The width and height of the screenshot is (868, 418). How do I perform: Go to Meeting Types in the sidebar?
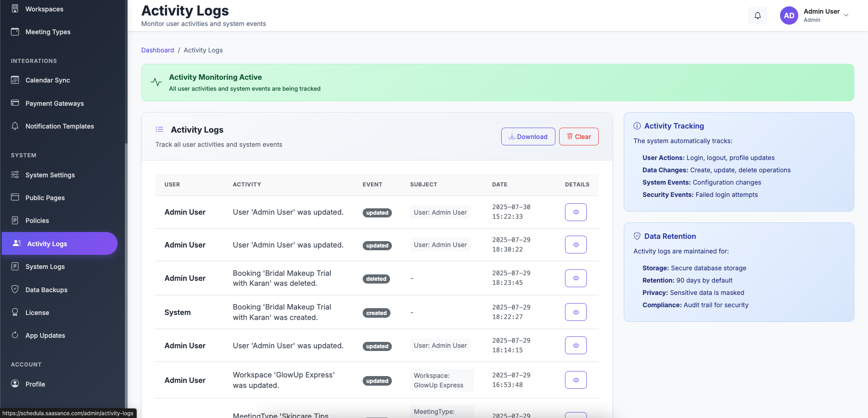[48, 32]
